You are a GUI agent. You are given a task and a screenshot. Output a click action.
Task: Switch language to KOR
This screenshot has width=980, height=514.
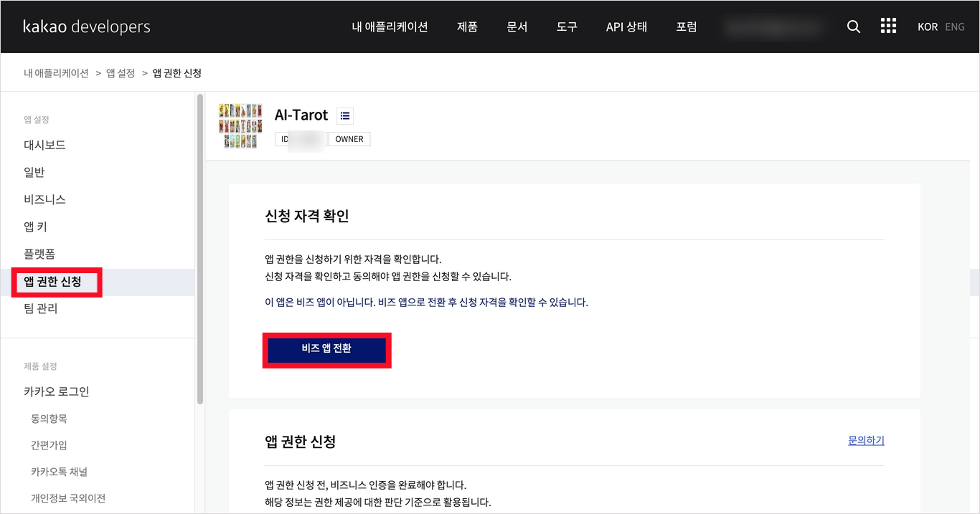pos(928,27)
